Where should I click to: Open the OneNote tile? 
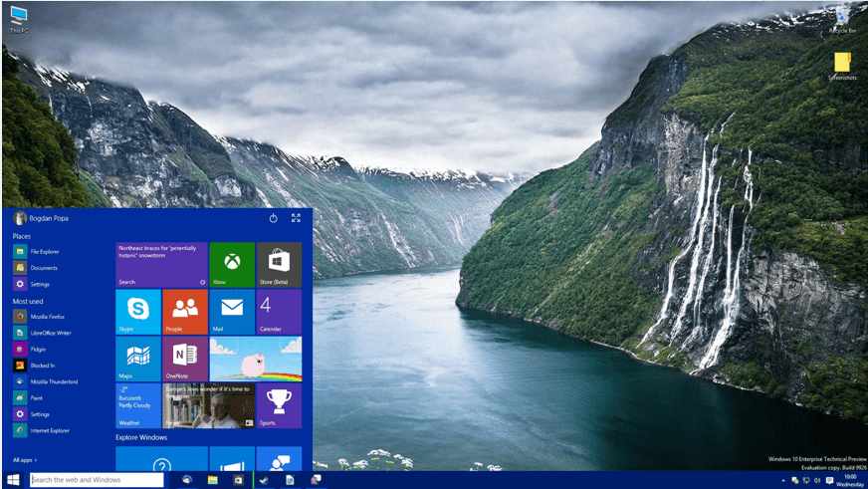185,359
